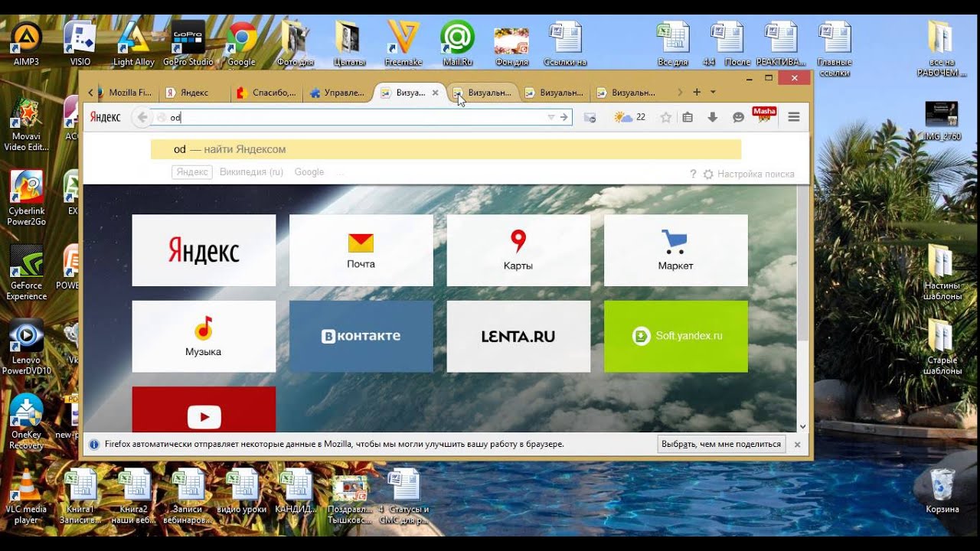980x551 pixels.
Task: Open the red YouTube tile
Action: pyautogui.click(x=204, y=409)
